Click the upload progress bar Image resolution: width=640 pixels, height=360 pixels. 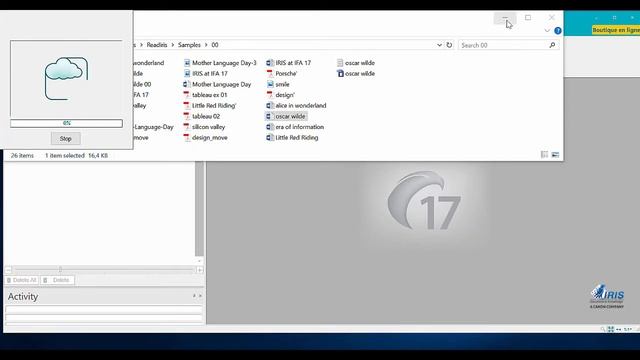click(67, 123)
